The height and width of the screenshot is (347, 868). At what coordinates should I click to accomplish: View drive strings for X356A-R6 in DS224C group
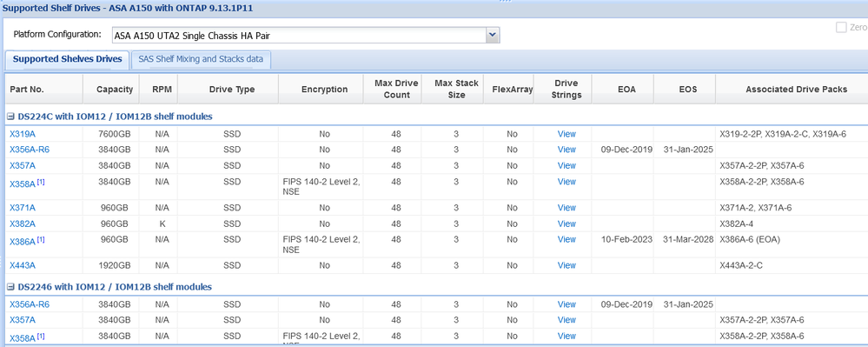pos(567,149)
